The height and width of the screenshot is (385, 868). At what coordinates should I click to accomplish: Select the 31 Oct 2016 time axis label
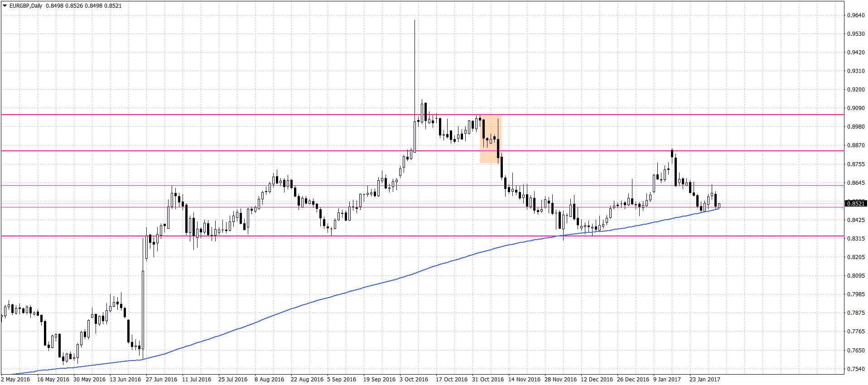(x=488, y=380)
